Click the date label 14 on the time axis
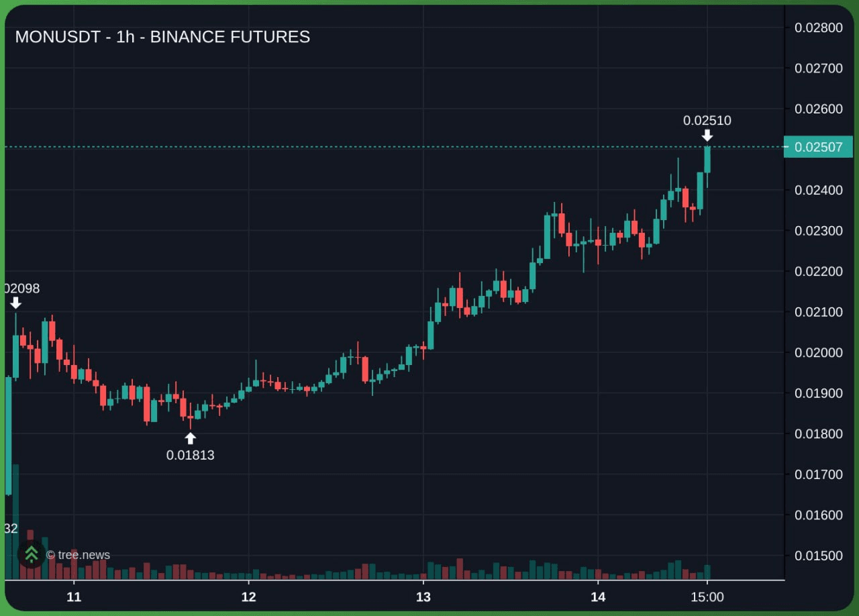This screenshot has height=616, width=859. pos(598,597)
